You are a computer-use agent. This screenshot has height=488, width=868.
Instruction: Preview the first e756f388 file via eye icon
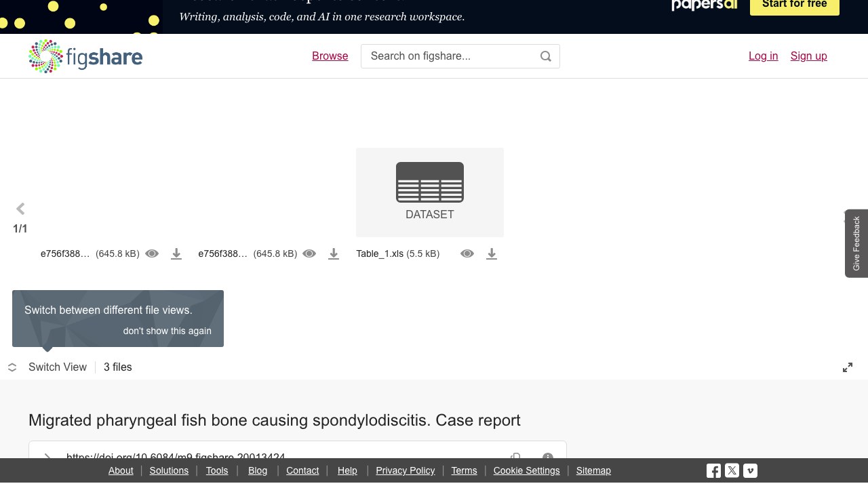(x=152, y=253)
